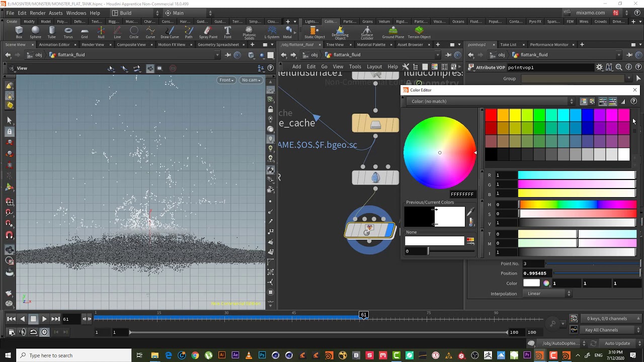Select the Ground Plane shelf tool
This screenshot has height=362, width=644.
(x=393, y=33)
